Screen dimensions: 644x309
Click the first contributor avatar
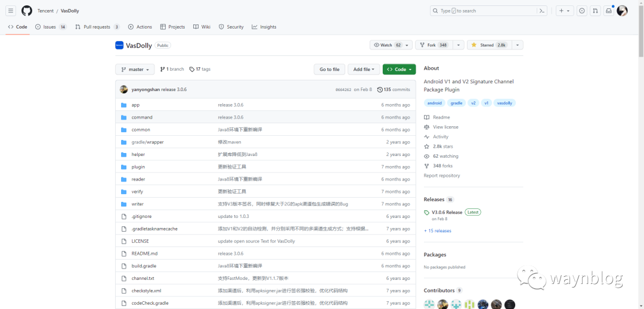[429, 304]
